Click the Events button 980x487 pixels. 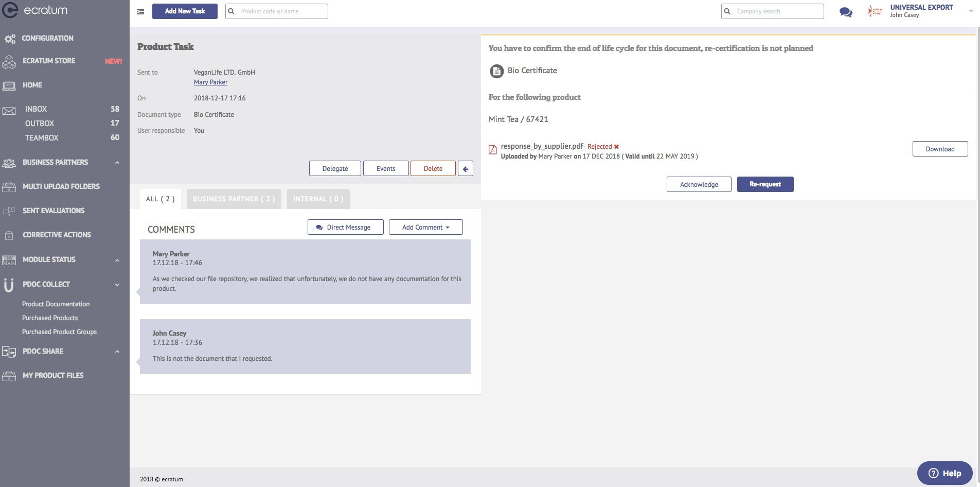[x=386, y=168]
